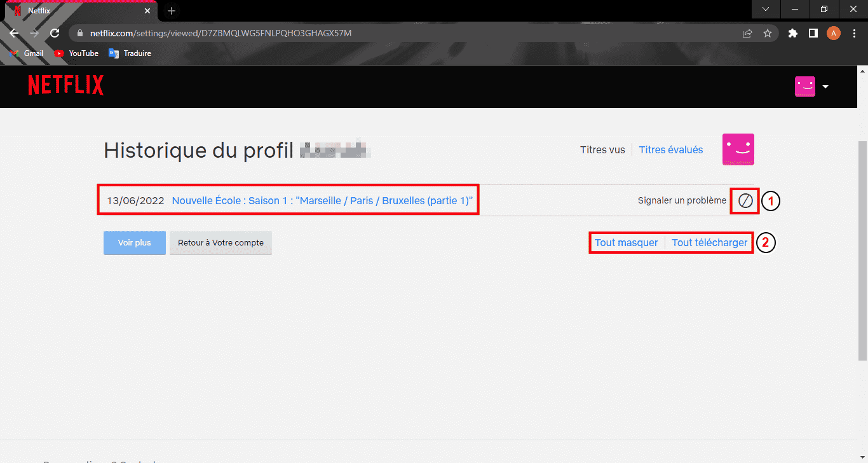Click the hide-from-history circle-slash icon

745,201
